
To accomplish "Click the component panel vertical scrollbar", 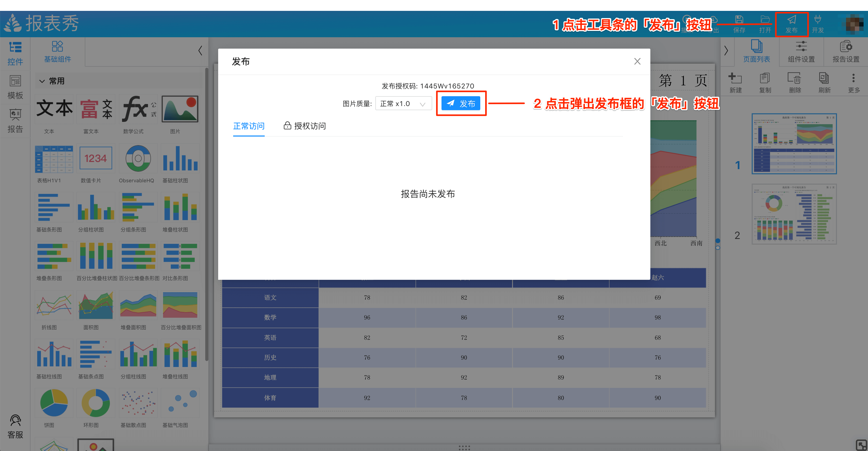I will (x=207, y=214).
